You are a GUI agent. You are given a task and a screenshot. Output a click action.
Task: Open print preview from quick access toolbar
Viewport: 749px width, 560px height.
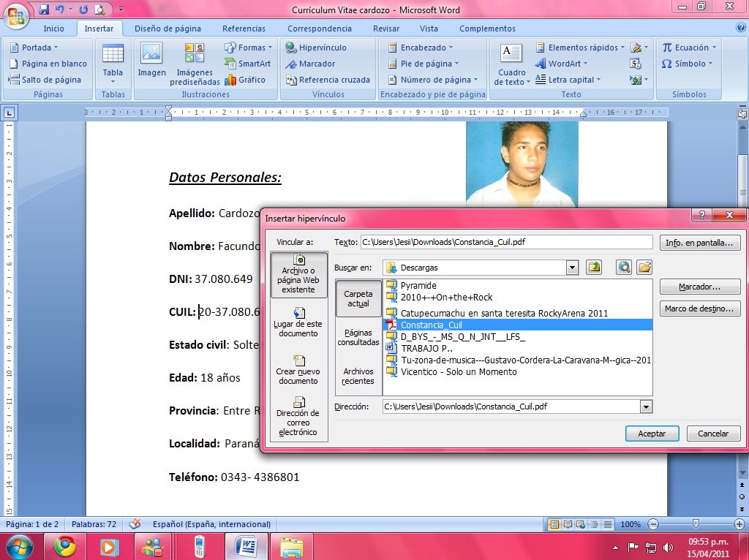[99, 9]
